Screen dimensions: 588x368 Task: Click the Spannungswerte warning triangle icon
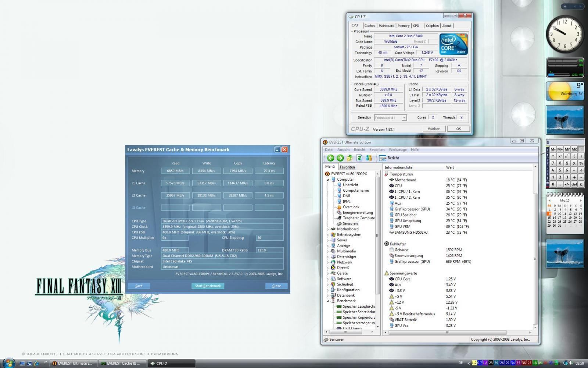387,273
